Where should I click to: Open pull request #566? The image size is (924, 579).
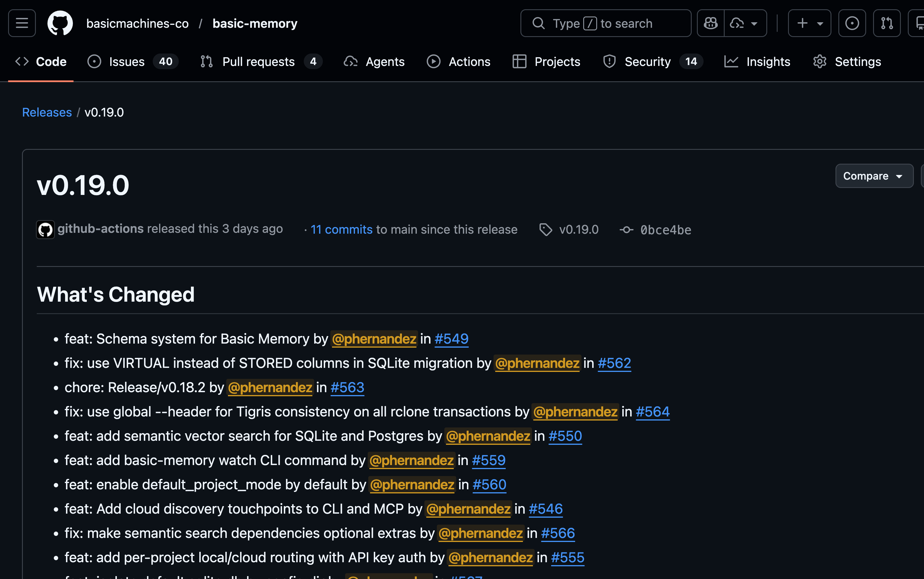coord(558,533)
